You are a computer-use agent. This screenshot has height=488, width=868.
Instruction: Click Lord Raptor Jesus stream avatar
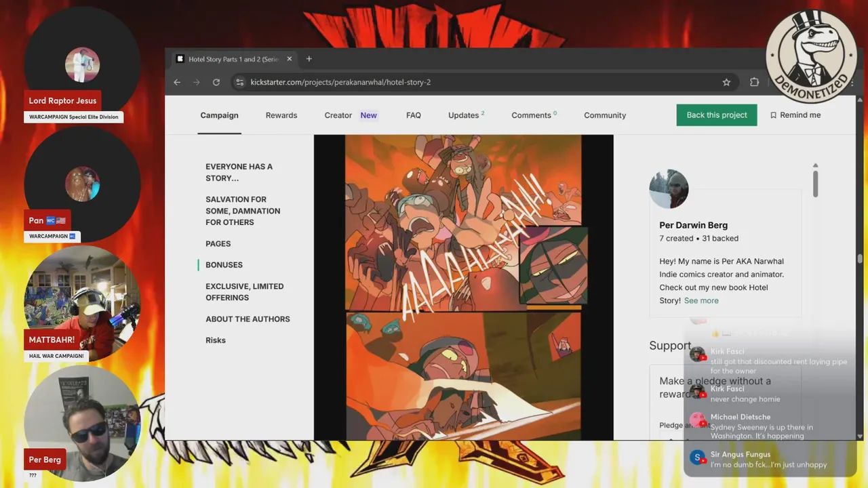coord(82,65)
